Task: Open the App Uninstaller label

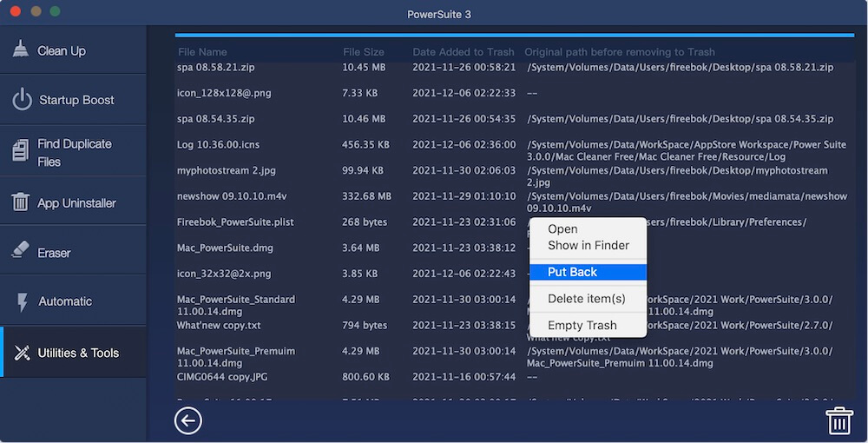Action: pyautogui.click(x=76, y=203)
